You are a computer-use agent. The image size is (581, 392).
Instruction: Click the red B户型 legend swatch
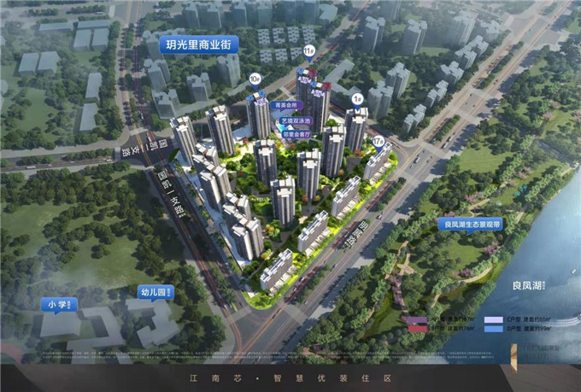[418, 329]
